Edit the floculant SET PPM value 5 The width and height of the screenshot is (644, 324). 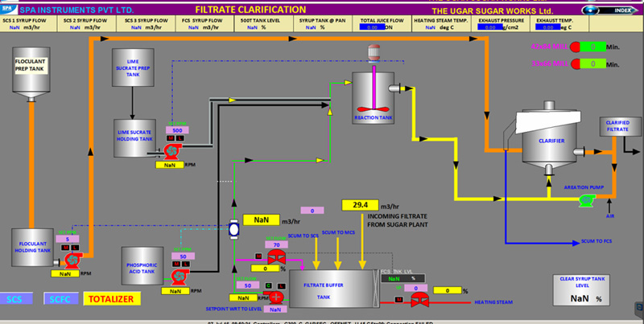[x=68, y=239]
